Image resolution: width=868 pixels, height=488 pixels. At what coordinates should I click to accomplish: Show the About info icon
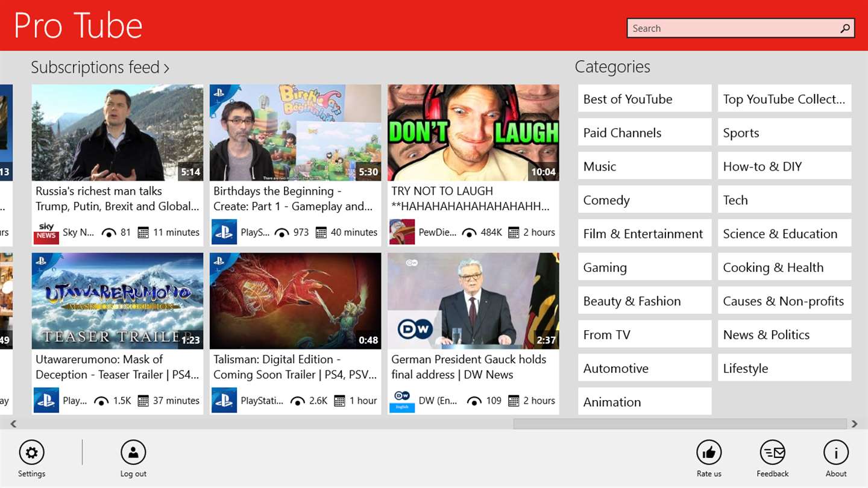click(836, 452)
